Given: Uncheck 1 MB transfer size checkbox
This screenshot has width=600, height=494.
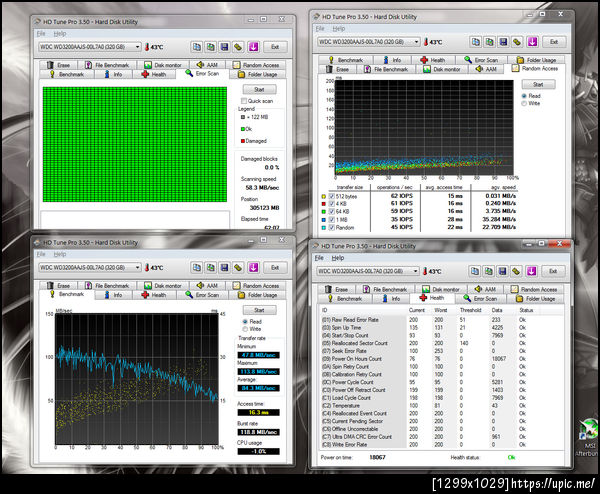Looking at the screenshot, I should pos(332,220).
